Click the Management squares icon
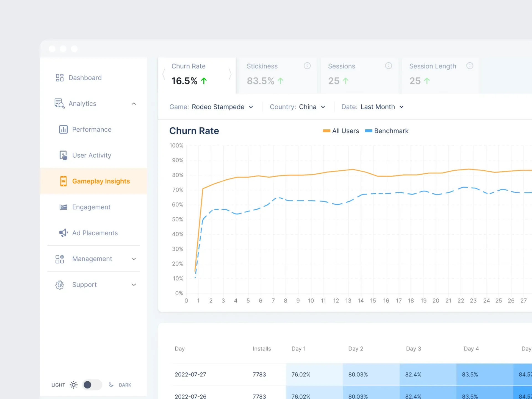The height and width of the screenshot is (399, 532). pos(60,259)
